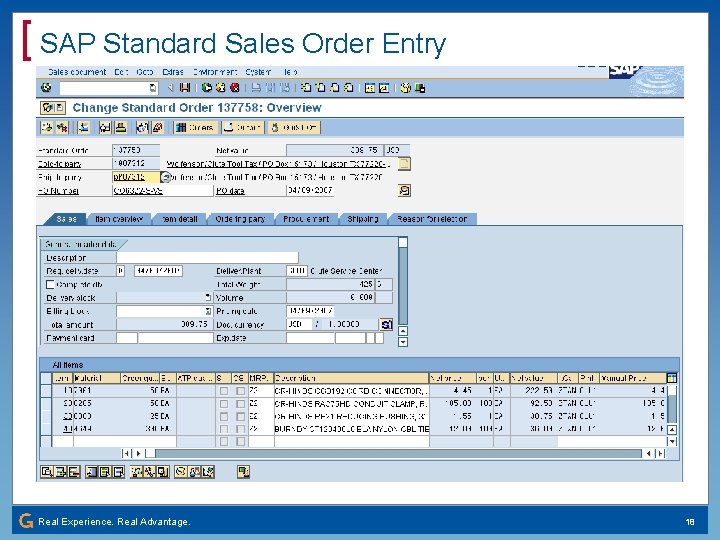
Task: Go to First Page icon
Action: (306, 87)
